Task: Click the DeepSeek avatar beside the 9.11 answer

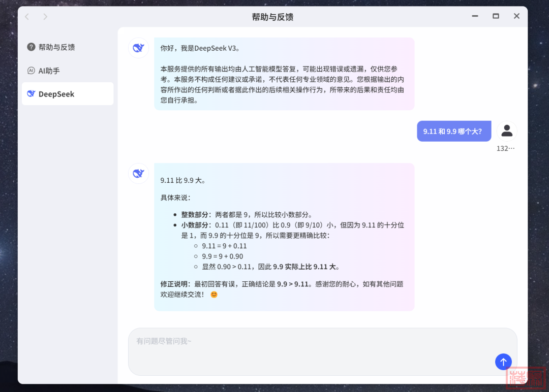Action: tap(139, 174)
